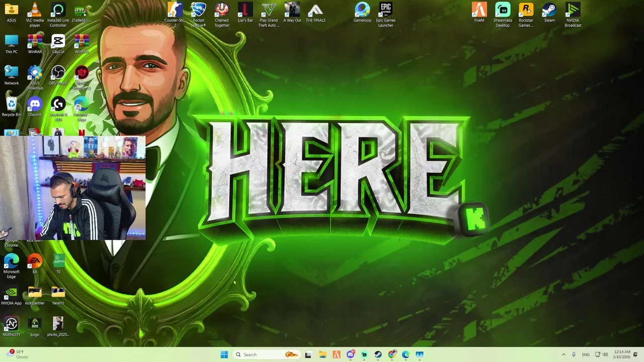The height and width of the screenshot is (362, 644).
Task: Open Insta360 Link Controller shortcut
Action: tap(58, 15)
